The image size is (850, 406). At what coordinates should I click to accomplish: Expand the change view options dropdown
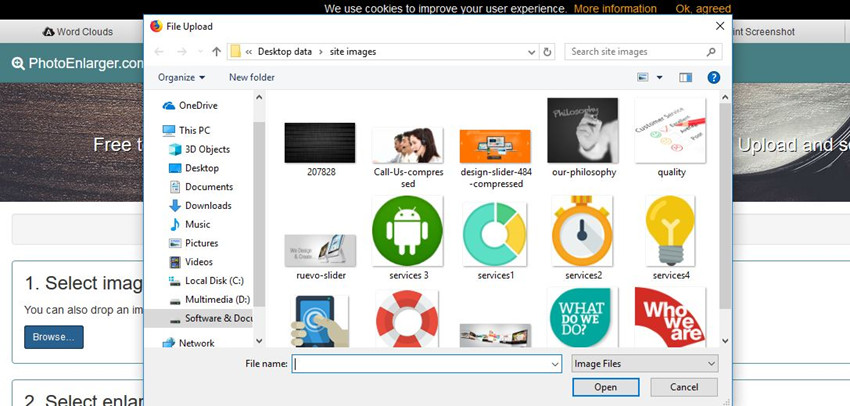tap(660, 77)
